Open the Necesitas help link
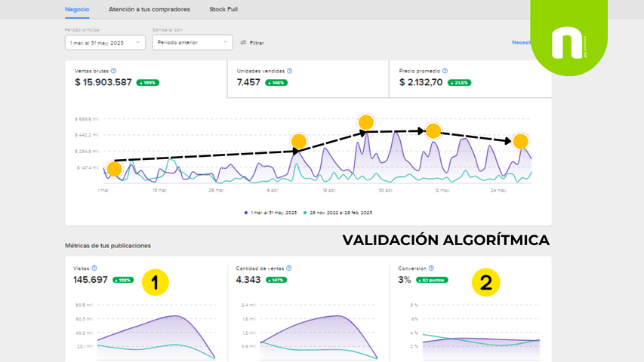The image size is (644, 362). [x=521, y=42]
